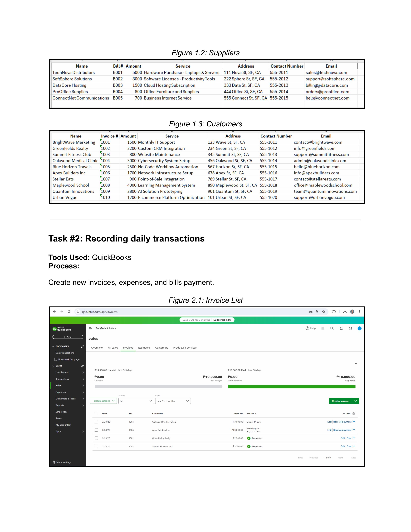Click the green Create invoice button
Viewport: 411px width, 532px height.
click(x=340, y=401)
